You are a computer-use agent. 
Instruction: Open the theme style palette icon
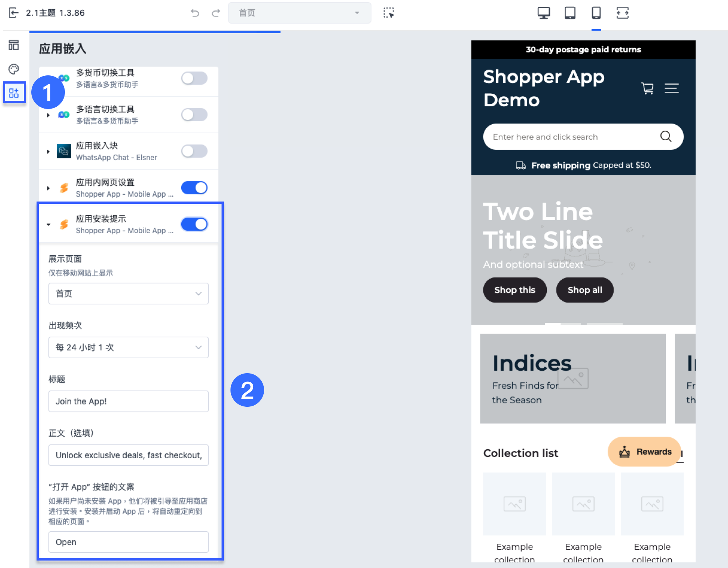(14, 69)
